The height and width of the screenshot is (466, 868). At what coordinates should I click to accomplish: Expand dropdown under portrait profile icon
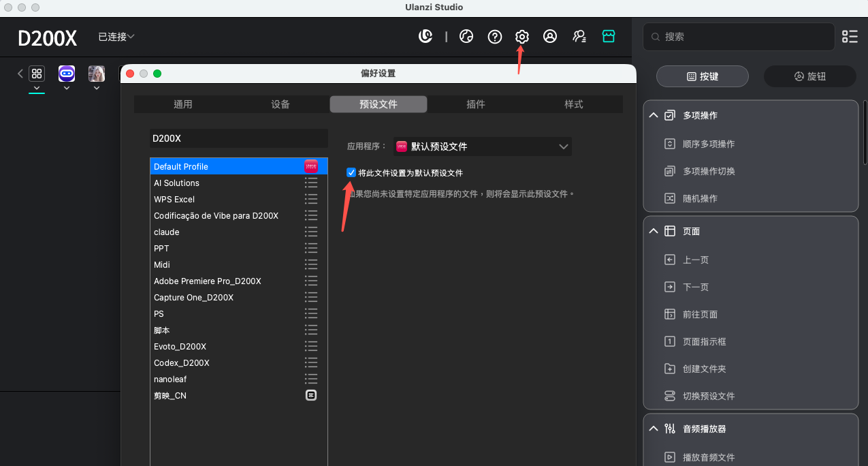[x=97, y=88]
